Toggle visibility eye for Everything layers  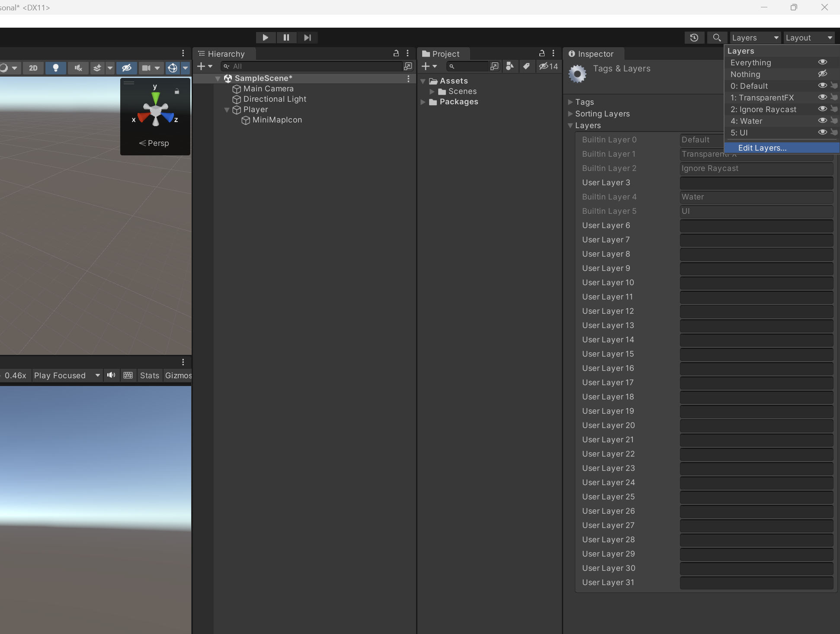coord(822,62)
